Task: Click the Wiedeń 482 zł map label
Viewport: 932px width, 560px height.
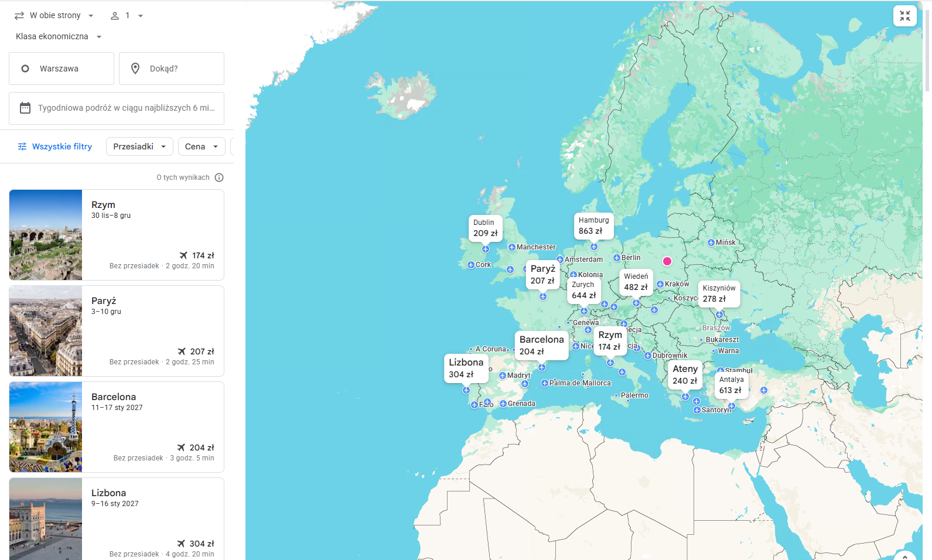Action: point(636,282)
